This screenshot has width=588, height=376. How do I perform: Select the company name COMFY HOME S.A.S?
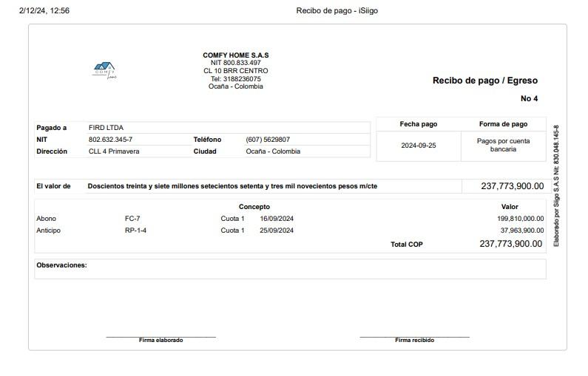click(x=235, y=55)
